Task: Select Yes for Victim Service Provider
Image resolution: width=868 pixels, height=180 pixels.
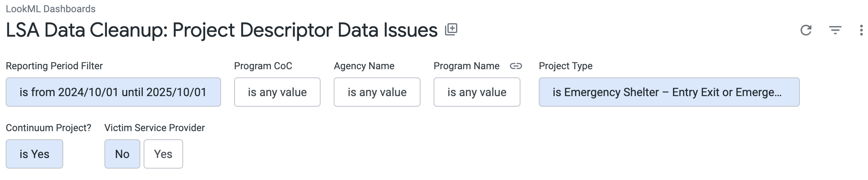Action: tap(163, 154)
